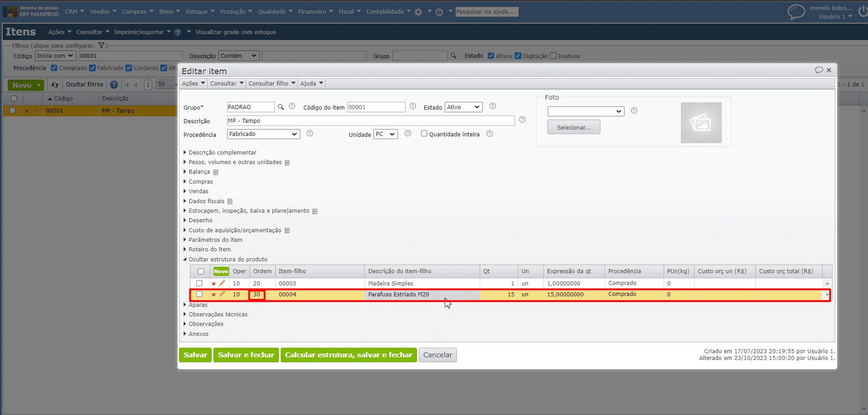The height and width of the screenshot is (415, 868).
Task: Click the help icon next to Estado dropdown
Action: (x=493, y=106)
